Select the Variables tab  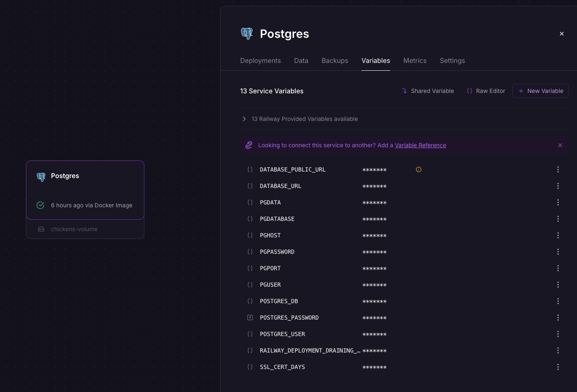tap(376, 60)
